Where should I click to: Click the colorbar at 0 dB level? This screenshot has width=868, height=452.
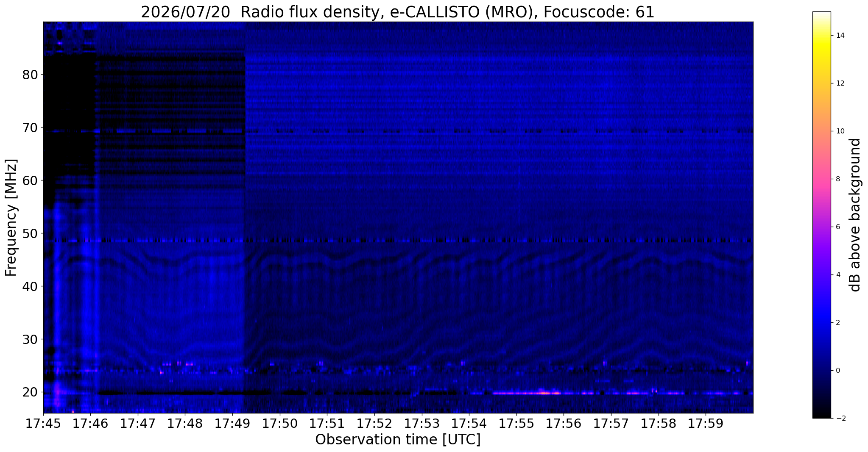(821, 370)
